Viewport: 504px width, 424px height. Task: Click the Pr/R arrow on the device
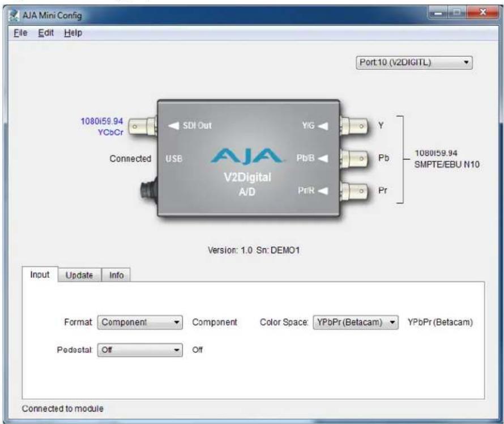coord(323,191)
